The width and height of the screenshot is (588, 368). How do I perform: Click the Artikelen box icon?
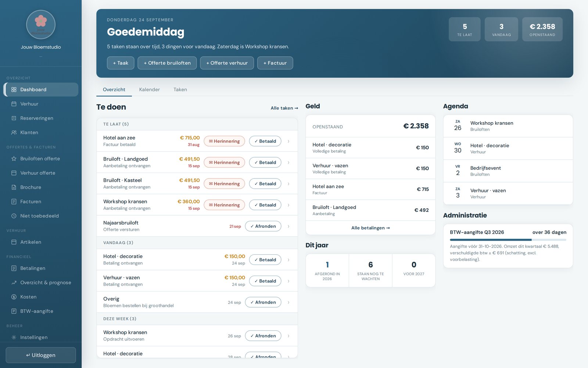tap(14, 242)
